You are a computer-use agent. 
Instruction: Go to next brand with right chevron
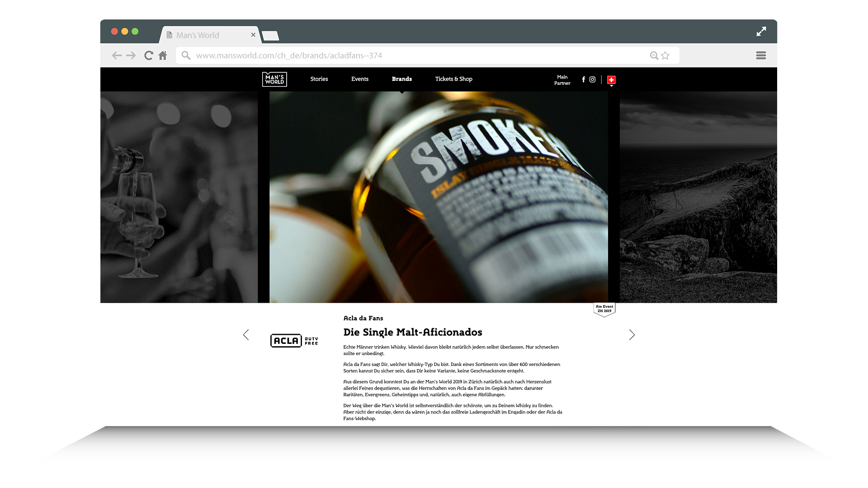point(632,335)
